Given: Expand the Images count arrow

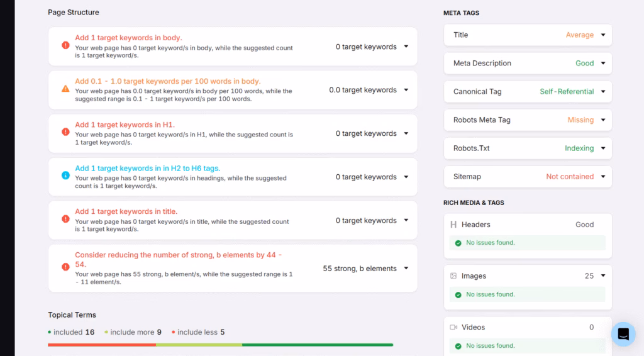Looking at the screenshot, I should pyautogui.click(x=603, y=276).
